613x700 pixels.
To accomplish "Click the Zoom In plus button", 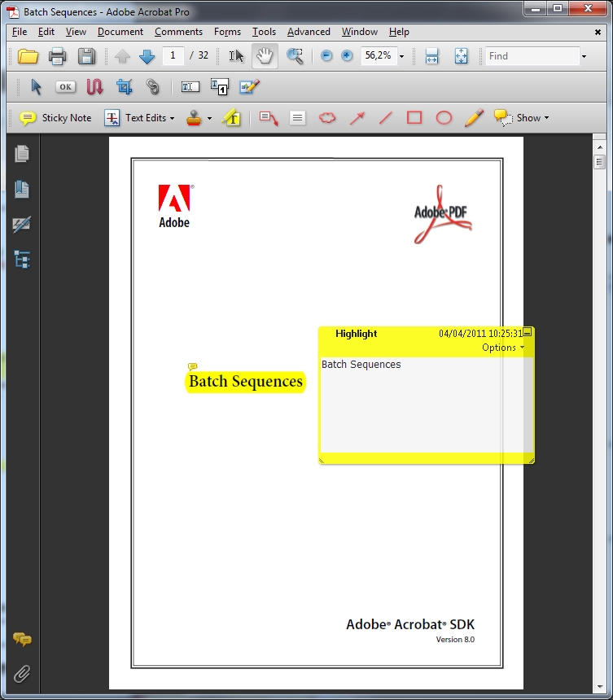I will click(x=347, y=56).
